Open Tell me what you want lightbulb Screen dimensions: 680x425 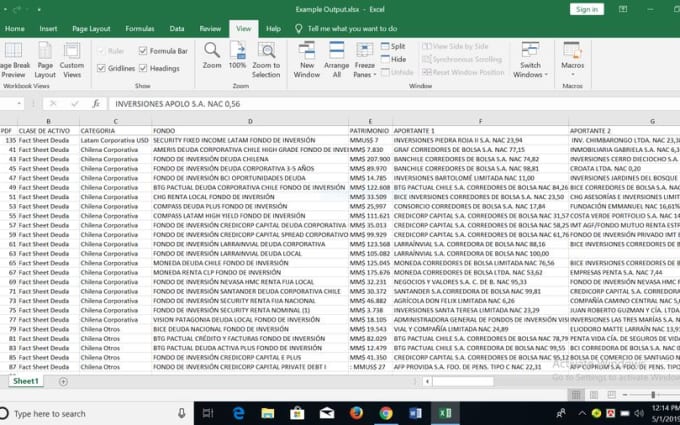298,29
